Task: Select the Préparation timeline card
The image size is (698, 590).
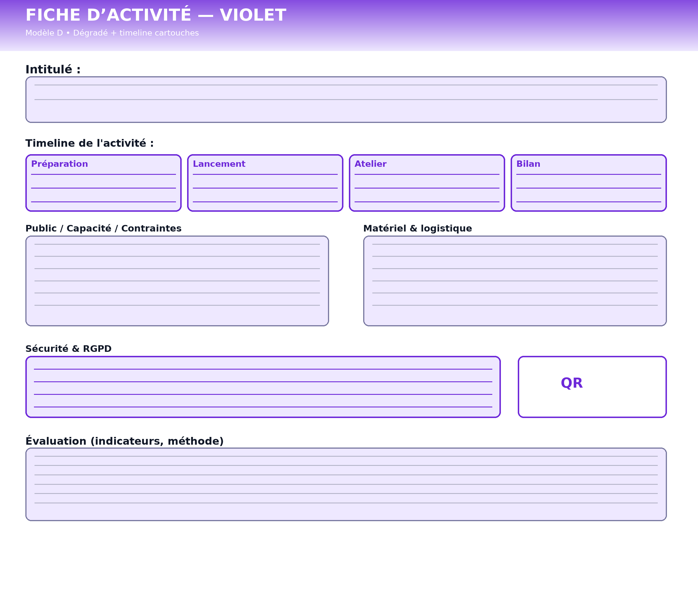Action: [103, 183]
